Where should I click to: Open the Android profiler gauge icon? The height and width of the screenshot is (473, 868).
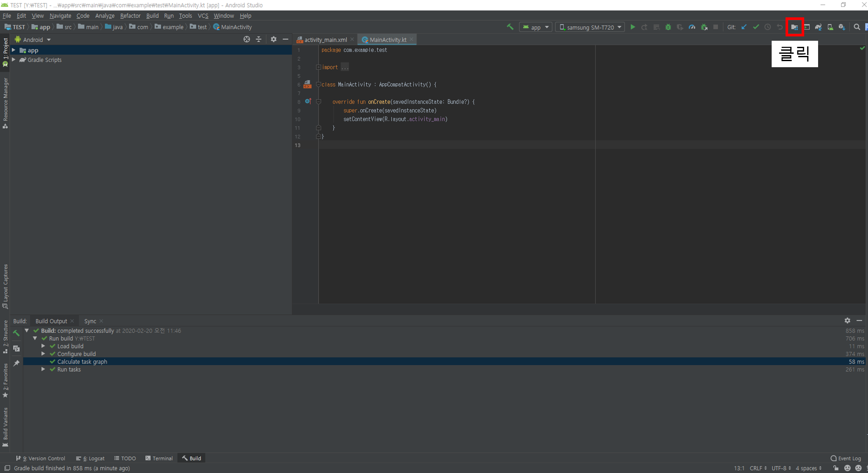(692, 27)
